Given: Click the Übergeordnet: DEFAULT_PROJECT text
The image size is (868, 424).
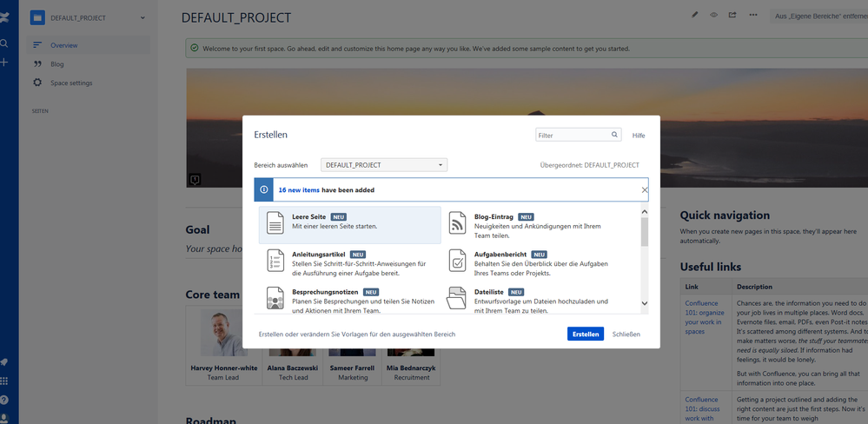Looking at the screenshot, I should click(590, 165).
